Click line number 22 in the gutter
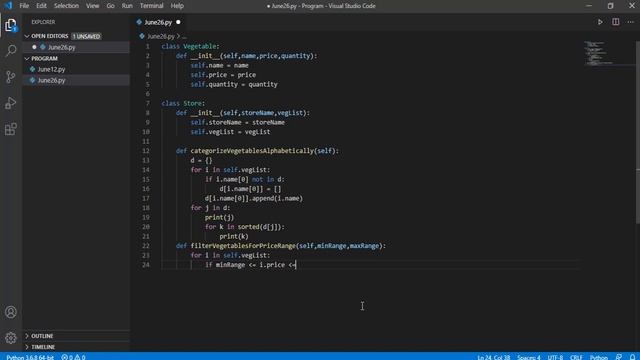The width and height of the screenshot is (640, 360). pos(146,246)
